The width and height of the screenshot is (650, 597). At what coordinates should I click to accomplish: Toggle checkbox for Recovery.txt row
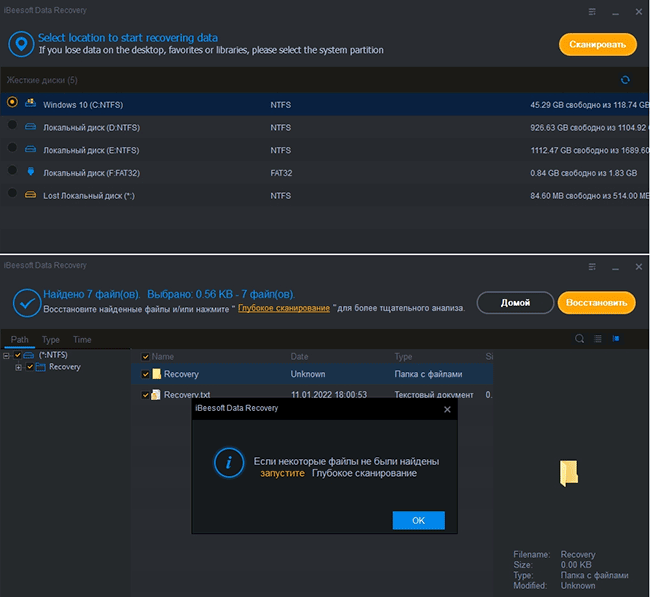click(x=145, y=395)
